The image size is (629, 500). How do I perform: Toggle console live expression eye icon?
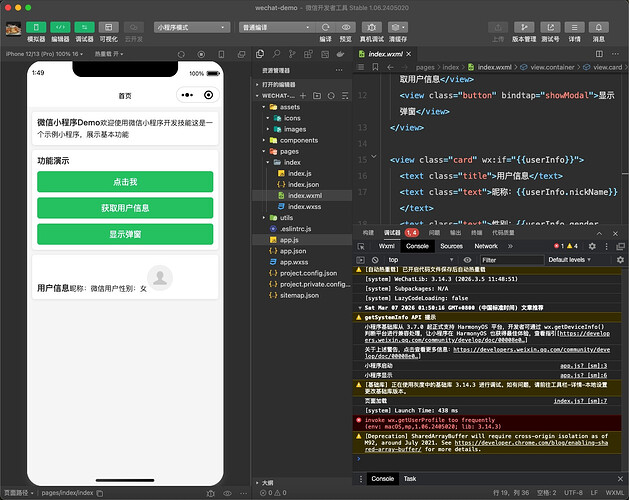467,260
